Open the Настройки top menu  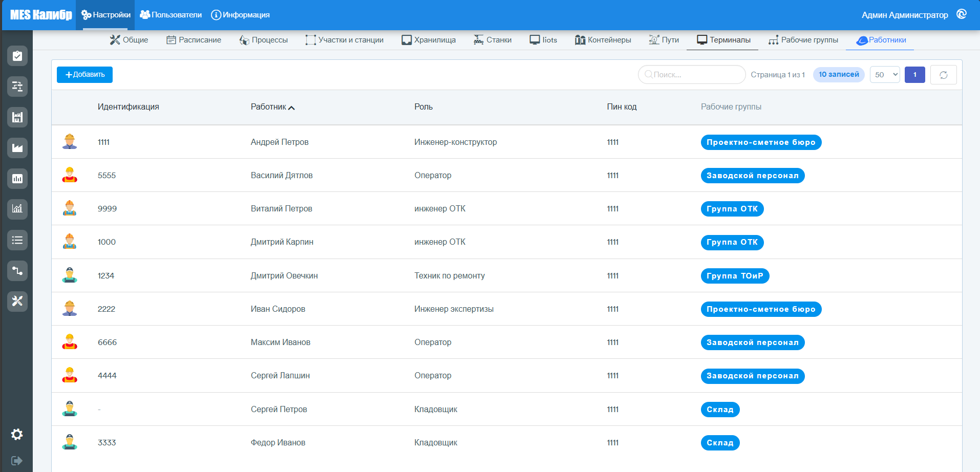[105, 15]
